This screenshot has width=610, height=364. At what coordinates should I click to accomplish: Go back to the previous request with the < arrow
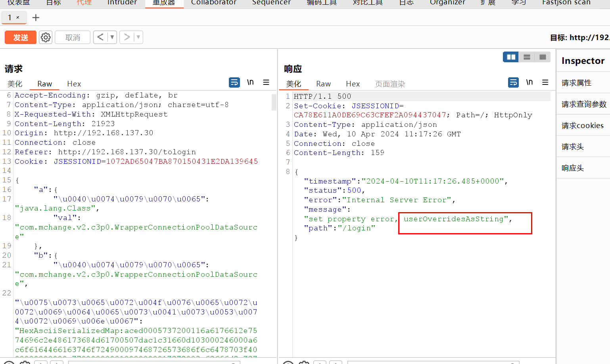tap(100, 37)
